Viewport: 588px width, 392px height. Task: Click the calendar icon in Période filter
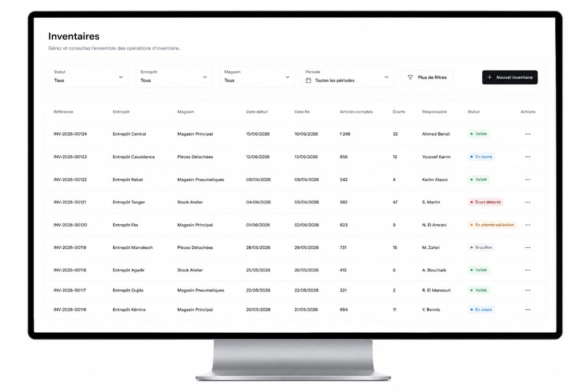click(x=308, y=80)
